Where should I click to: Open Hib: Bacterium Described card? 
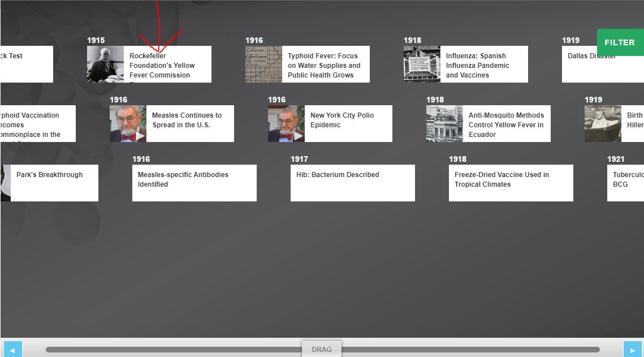(353, 183)
